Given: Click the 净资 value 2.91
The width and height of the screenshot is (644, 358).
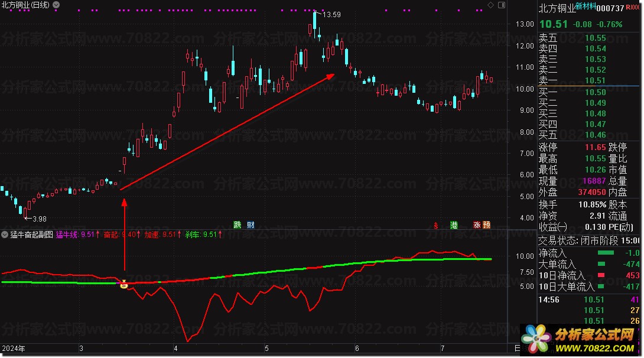Looking at the screenshot, I should coord(597,216).
